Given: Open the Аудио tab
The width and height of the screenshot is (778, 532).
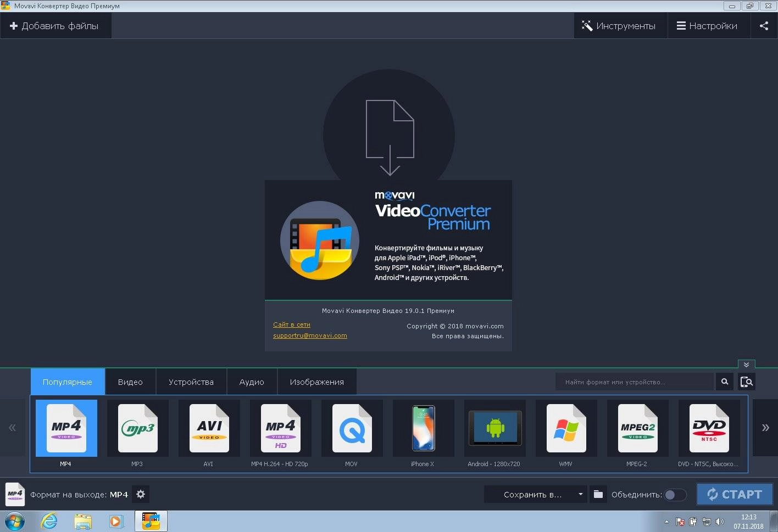Looking at the screenshot, I should point(252,382).
